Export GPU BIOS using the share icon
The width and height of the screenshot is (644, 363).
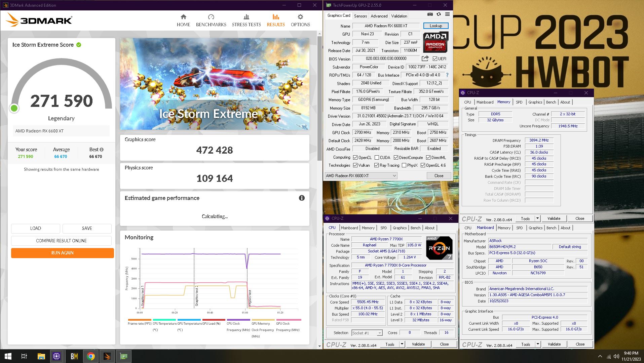pyautogui.click(x=425, y=58)
